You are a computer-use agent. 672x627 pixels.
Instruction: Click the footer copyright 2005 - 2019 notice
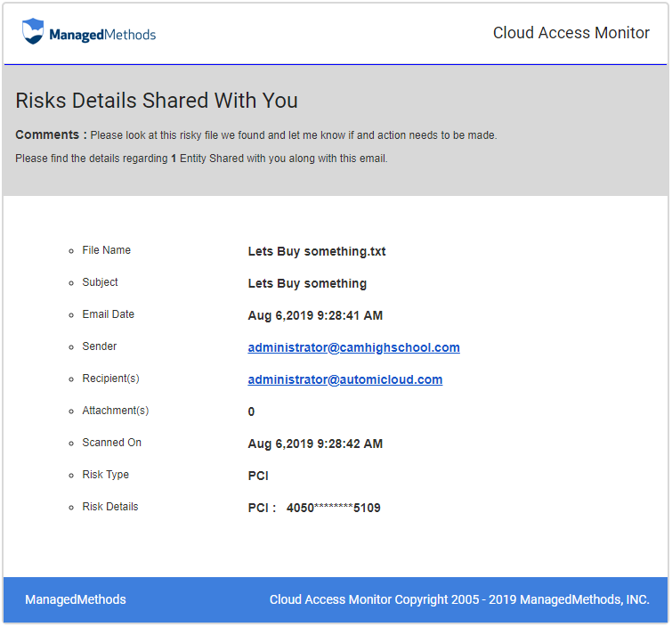pyautogui.click(x=459, y=599)
